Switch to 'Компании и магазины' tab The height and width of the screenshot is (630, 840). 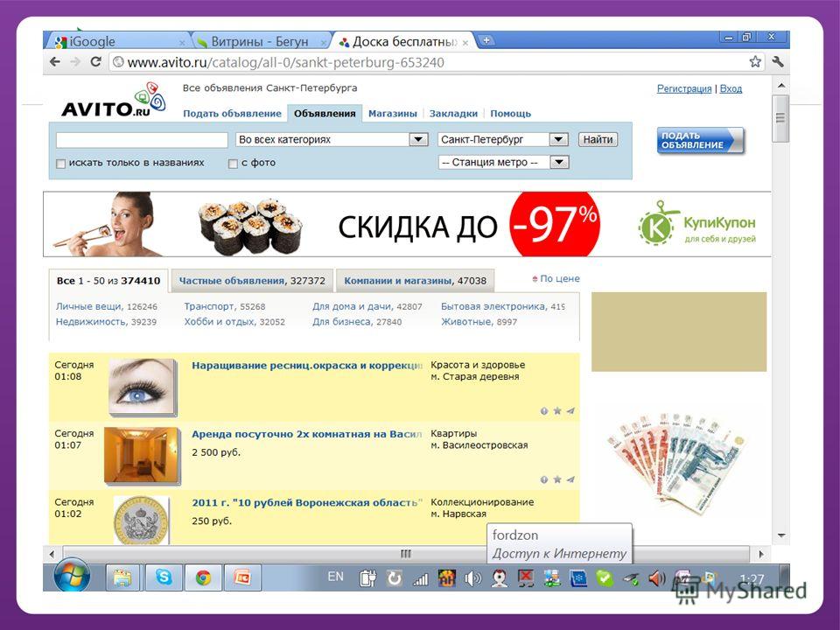[x=415, y=281]
